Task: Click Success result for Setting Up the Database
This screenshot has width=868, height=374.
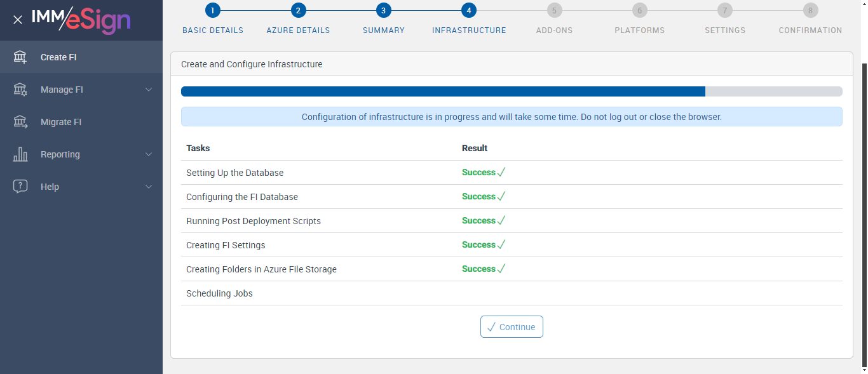Action: (x=484, y=173)
